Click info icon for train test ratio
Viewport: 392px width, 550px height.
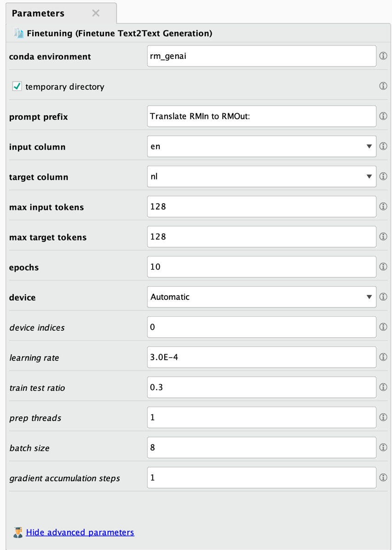pos(383,387)
